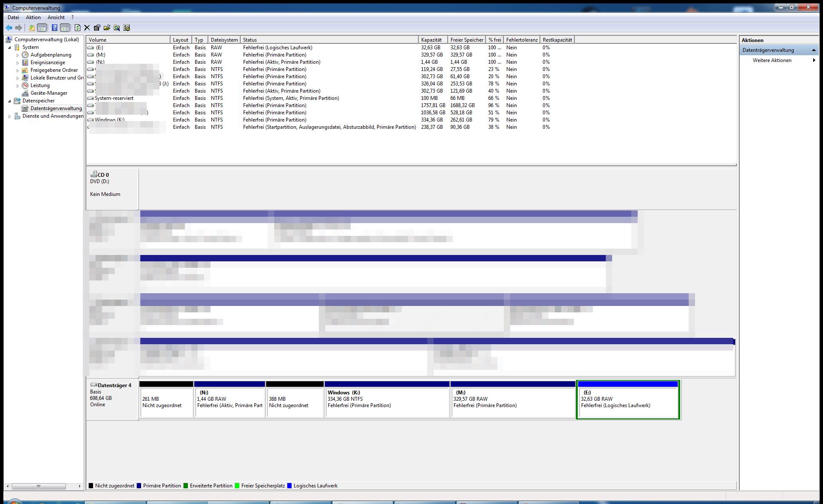Click the Up one level folder icon
The image size is (823, 504).
tap(31, 28)
